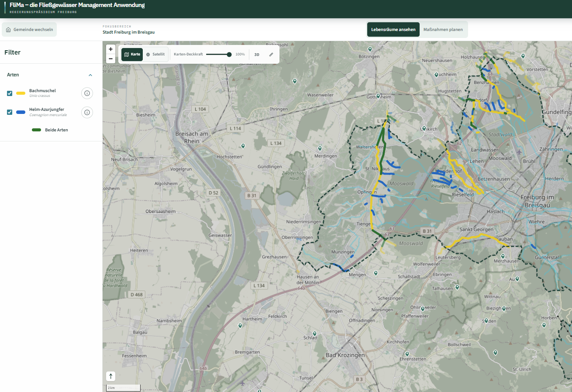This screenshot has width=572, height=392.
Task: Open the Lebensräume ansehen tab
Action: pos(393,30)
